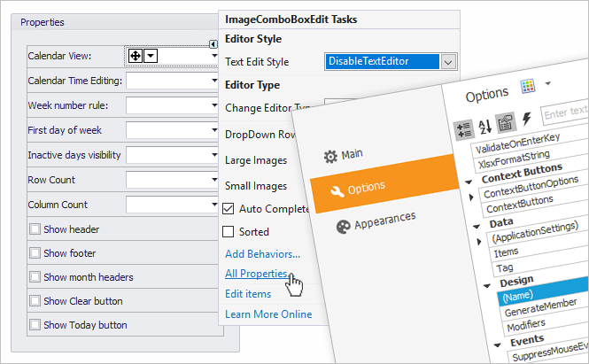Toggle the Auto Complete checkbox
The image size is (589, 364).
click(x=229, y=209)
